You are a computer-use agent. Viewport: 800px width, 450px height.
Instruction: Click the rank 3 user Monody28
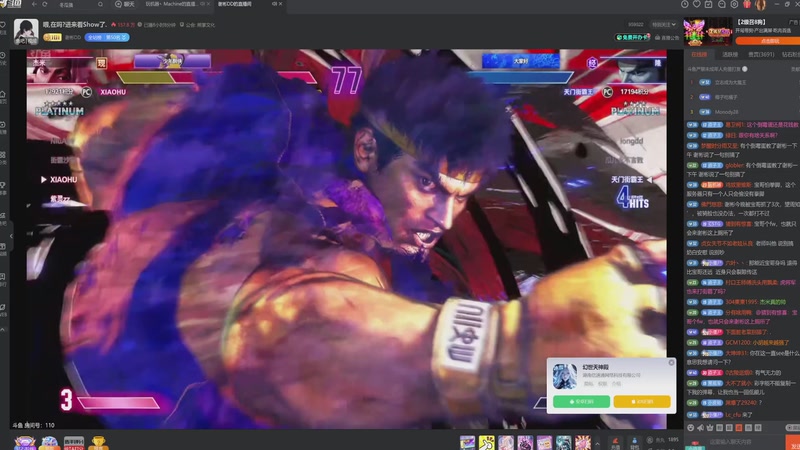[726, 112]
